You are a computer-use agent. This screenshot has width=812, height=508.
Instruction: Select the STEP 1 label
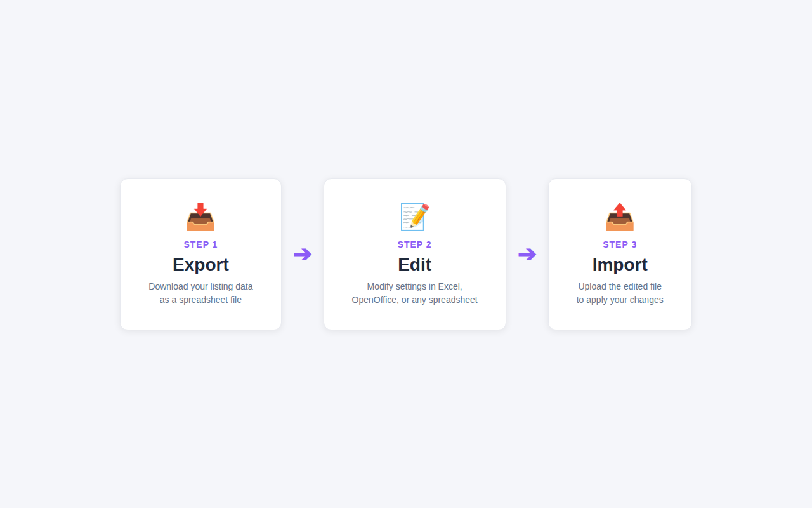coord(200,244)
